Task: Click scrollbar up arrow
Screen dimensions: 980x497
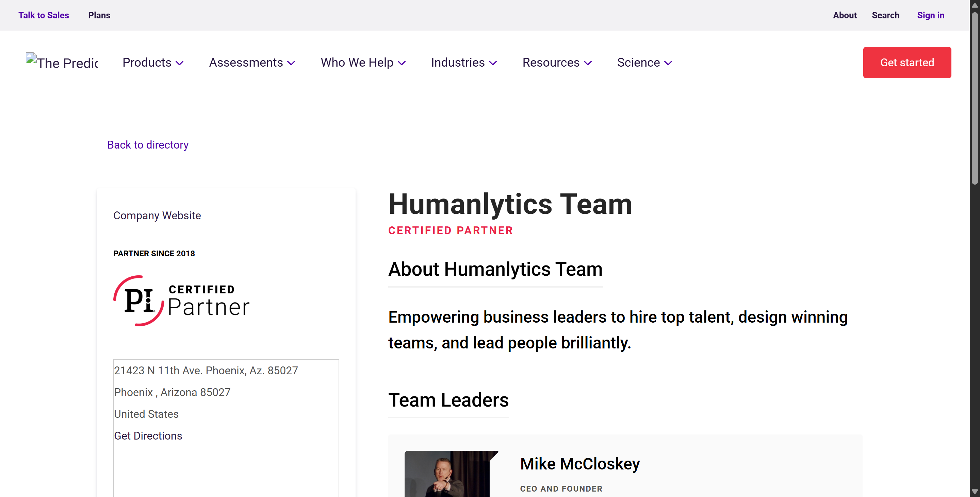Action: [x=974, y=5]
